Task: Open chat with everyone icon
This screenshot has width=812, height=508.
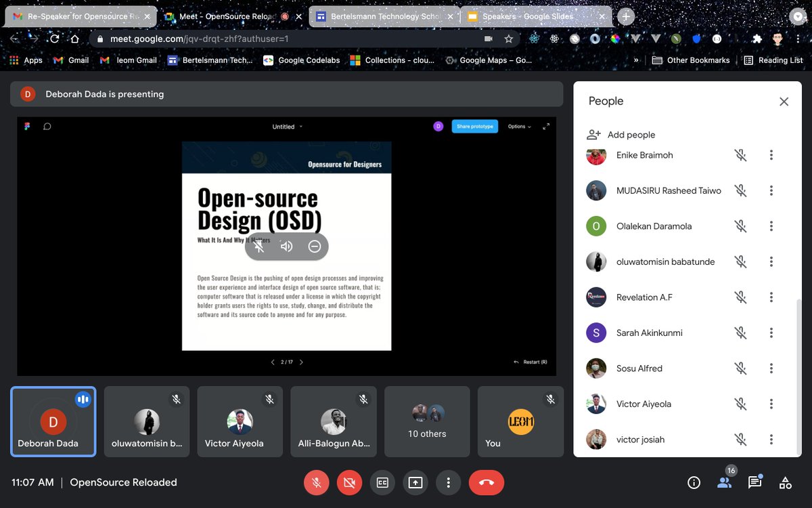Action: coord(754,483)
